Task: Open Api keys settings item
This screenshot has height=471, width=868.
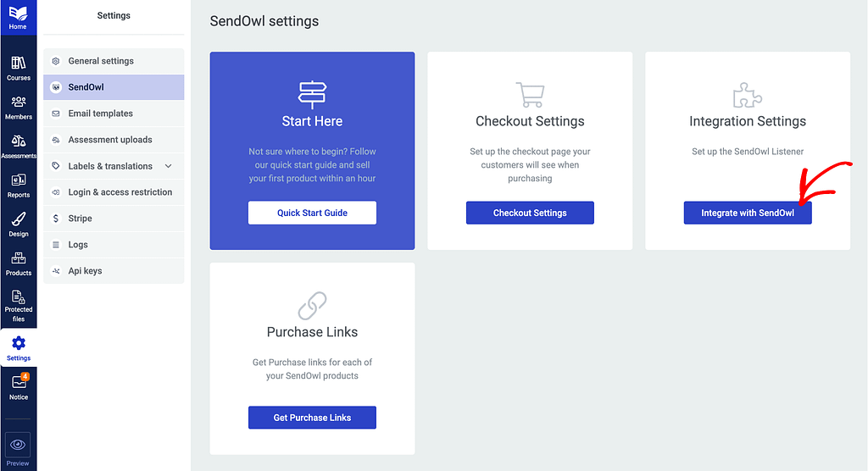Action: [x=114, y=271]
